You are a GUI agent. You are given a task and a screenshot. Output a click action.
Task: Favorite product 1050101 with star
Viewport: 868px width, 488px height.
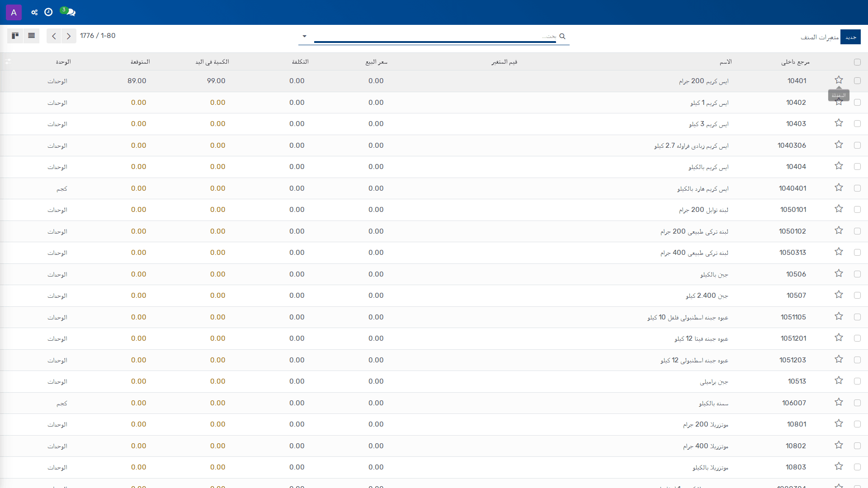click(x=839, y=209)
